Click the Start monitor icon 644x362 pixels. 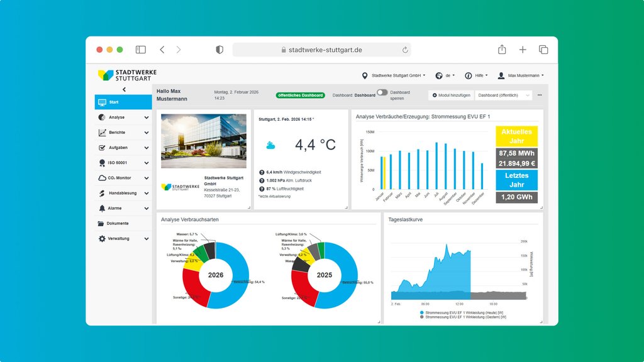(102, 102)
